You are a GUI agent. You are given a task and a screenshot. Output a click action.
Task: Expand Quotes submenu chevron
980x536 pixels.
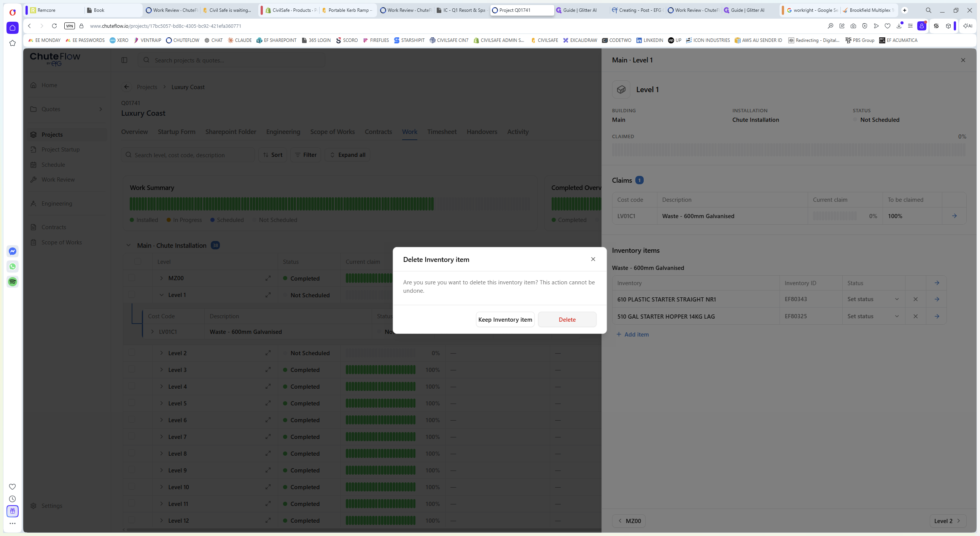click(x=101, y=109)
